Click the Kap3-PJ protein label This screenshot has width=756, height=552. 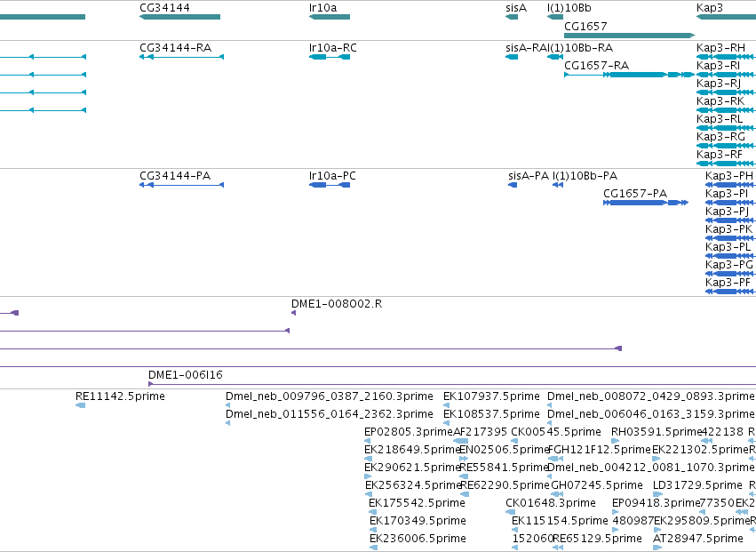(x=727, y=212)
